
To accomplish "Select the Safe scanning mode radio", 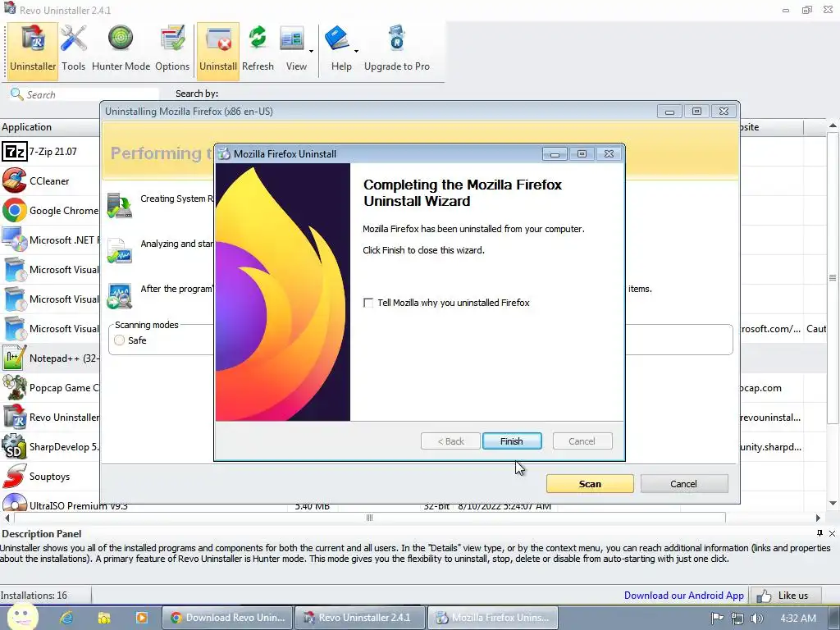I will click(120, 340).
